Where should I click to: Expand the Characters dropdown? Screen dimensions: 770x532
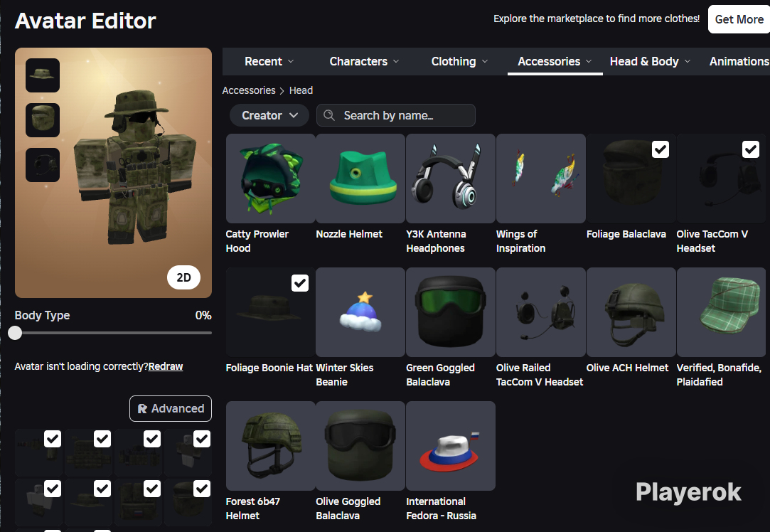[364, 61]
